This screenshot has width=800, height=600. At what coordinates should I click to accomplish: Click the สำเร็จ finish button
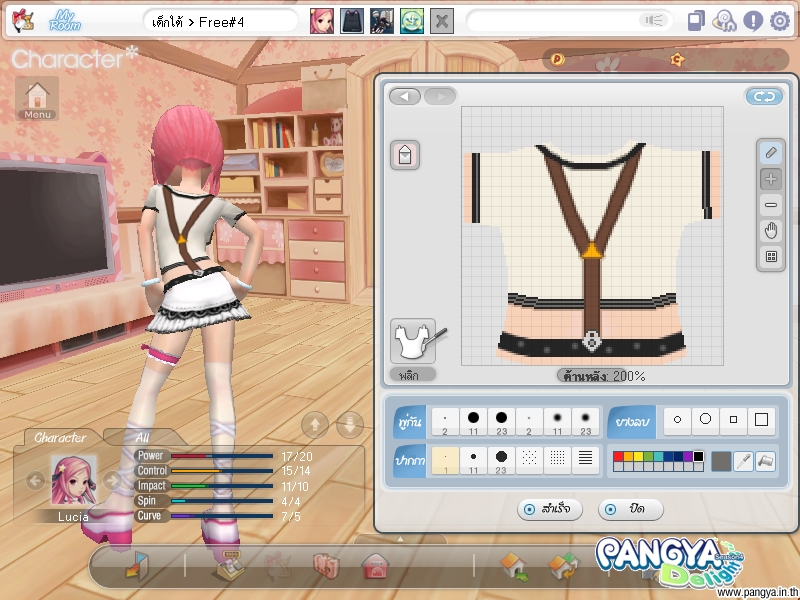tap(549, 509)
